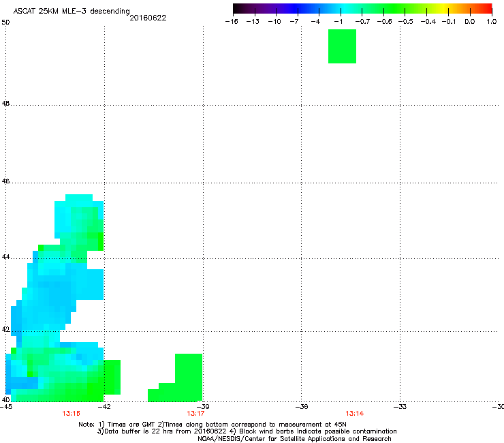
Task: Click the longitude label '-39' on the bottom axis
Action: point(203,407)
